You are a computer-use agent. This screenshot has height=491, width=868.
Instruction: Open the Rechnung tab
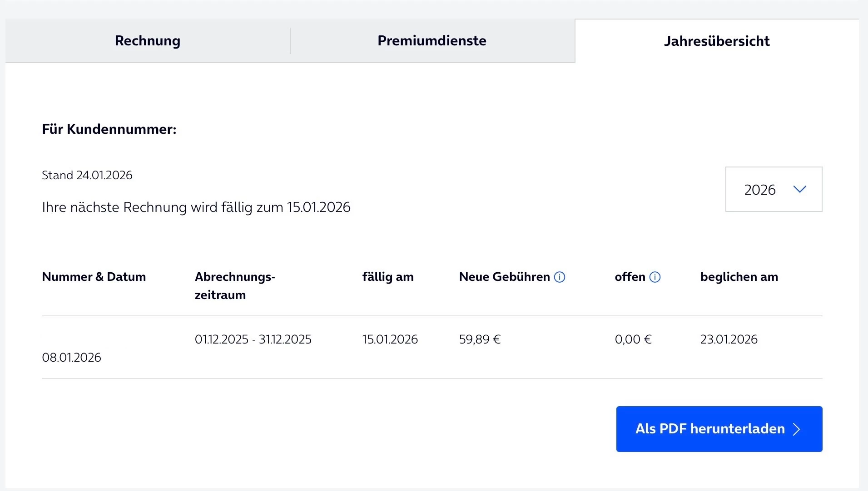coord(148,41)
